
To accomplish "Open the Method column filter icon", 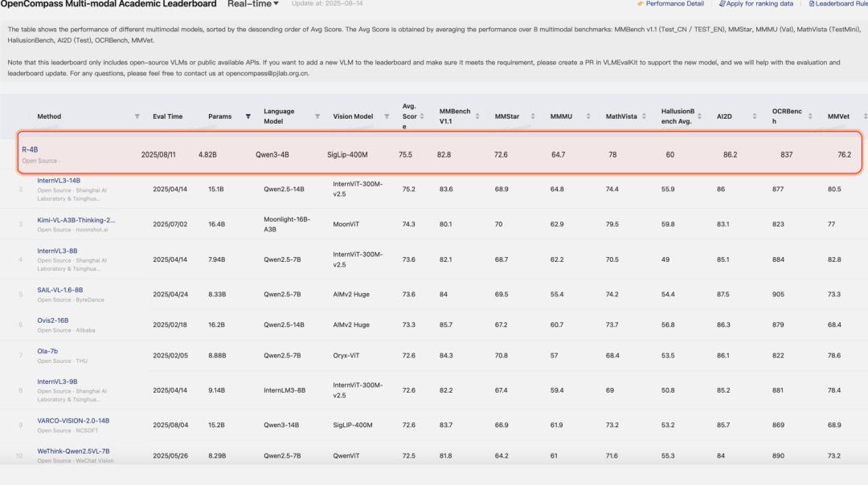I will click(137, 116).
